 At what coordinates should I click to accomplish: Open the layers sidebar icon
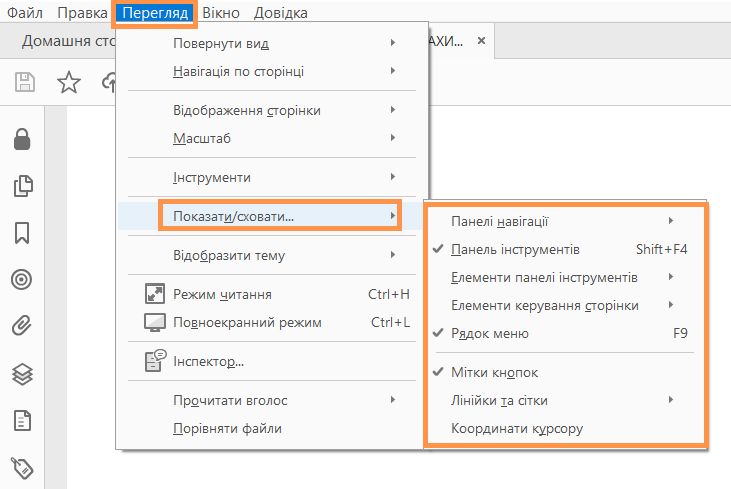[22, 373]
